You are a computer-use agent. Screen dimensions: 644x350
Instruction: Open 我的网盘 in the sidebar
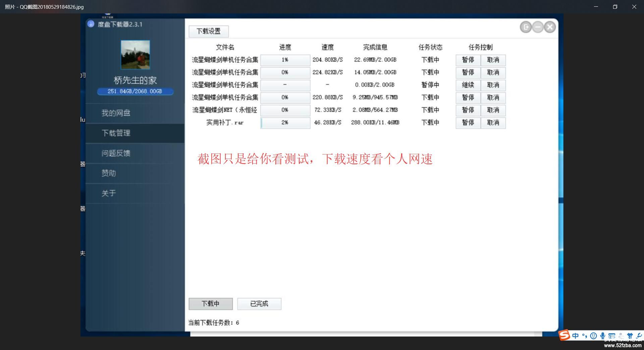pyautogui.click(x=116, y=113)
